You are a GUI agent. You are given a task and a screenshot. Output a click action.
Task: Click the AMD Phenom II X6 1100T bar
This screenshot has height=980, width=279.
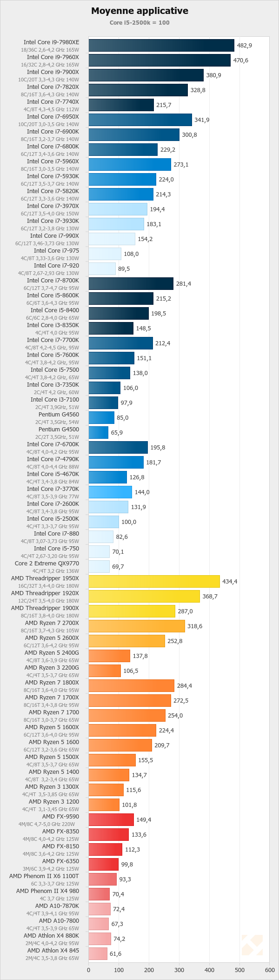pos(102,879)
